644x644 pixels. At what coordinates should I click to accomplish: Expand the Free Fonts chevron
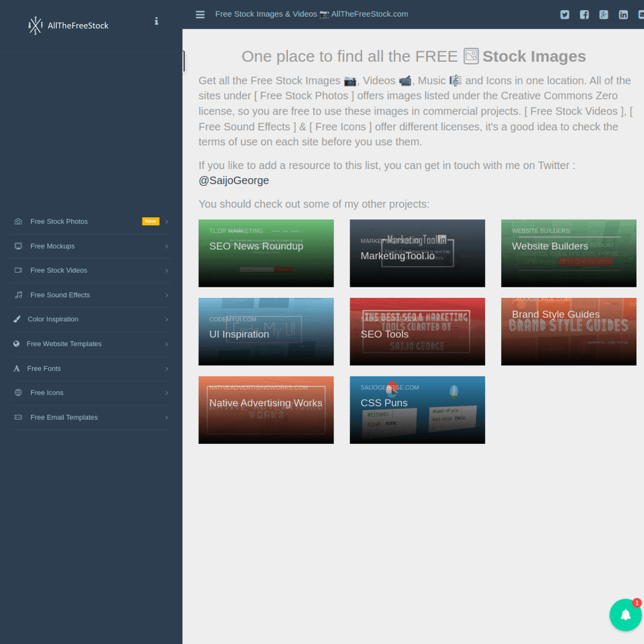[167, 369]
